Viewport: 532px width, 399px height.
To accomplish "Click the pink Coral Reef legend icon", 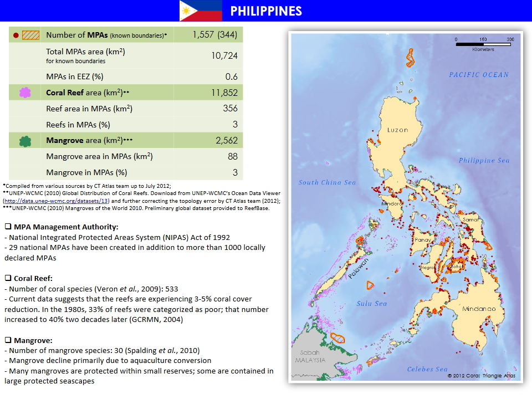I will point(25,93).
